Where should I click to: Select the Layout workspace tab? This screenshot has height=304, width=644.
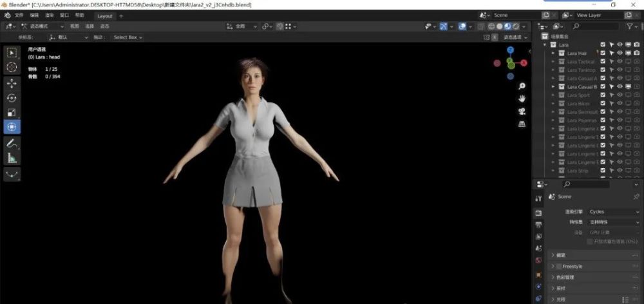105,16
